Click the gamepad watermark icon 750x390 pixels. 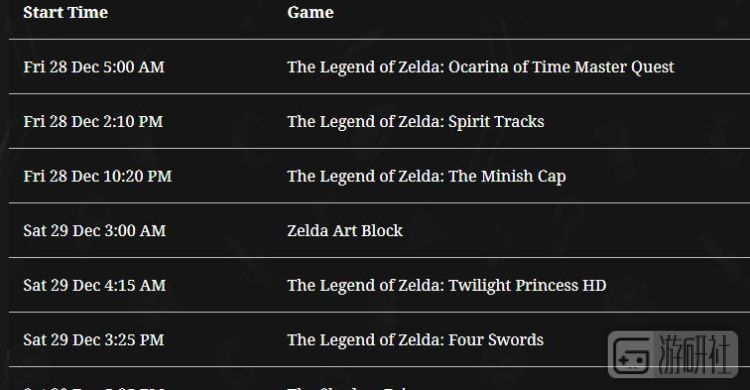pos(631,356)
